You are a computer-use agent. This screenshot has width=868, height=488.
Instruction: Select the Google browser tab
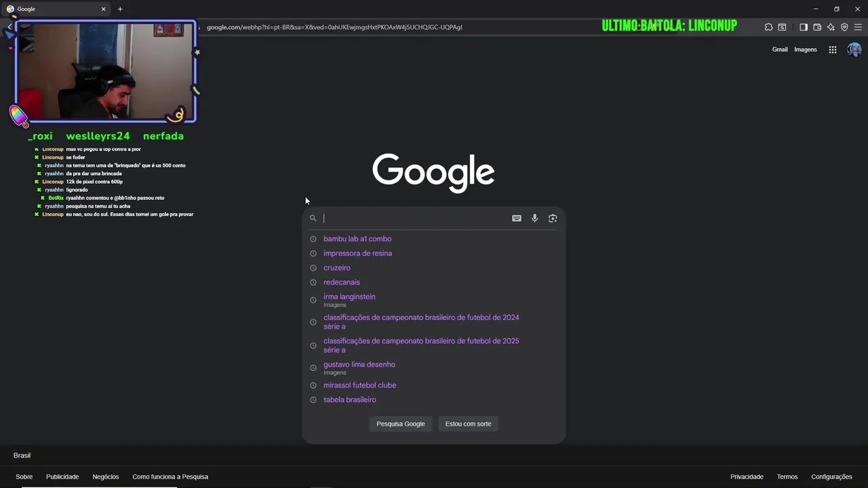[x=56, y=9]
